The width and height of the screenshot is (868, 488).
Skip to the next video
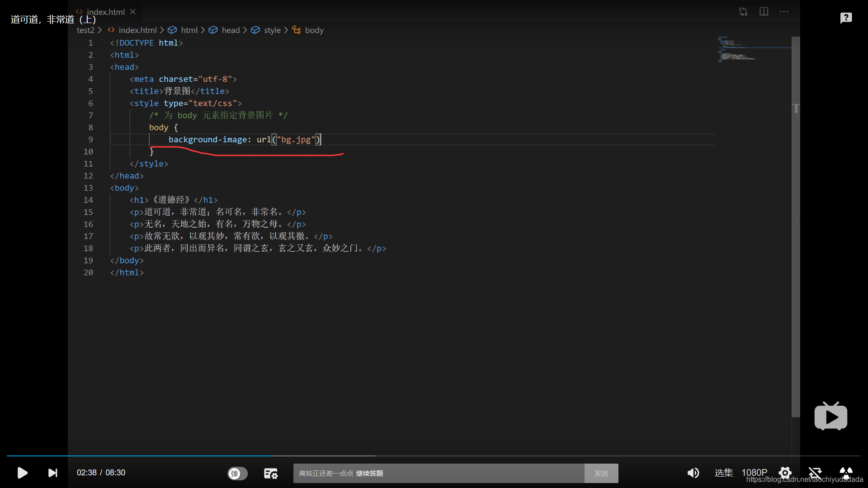click(x=53, y=473)
